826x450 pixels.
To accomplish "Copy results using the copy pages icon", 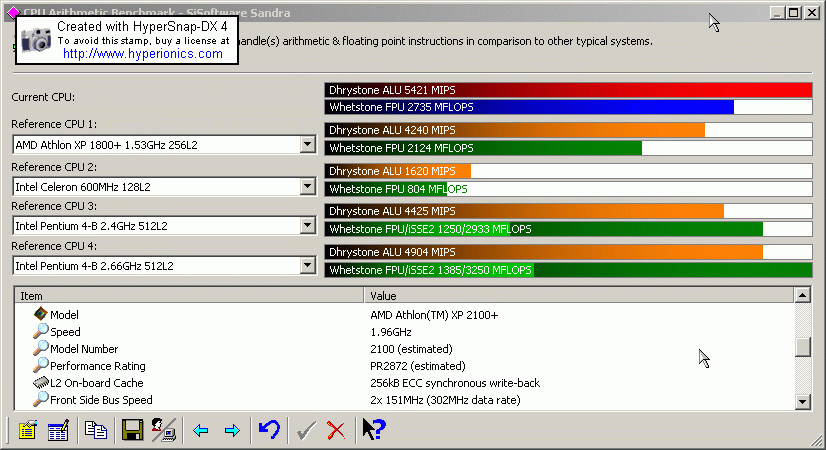I will (95, 430).
